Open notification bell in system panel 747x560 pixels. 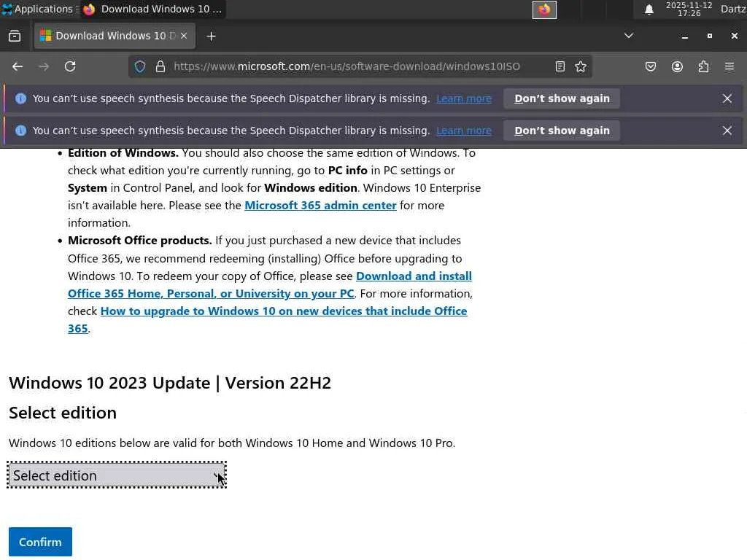(649, 9)
